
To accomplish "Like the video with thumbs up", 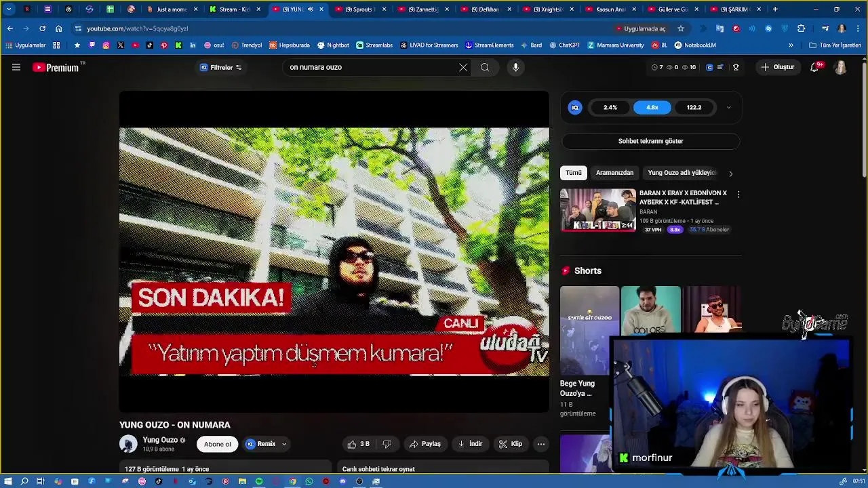I will pos(358,444).
